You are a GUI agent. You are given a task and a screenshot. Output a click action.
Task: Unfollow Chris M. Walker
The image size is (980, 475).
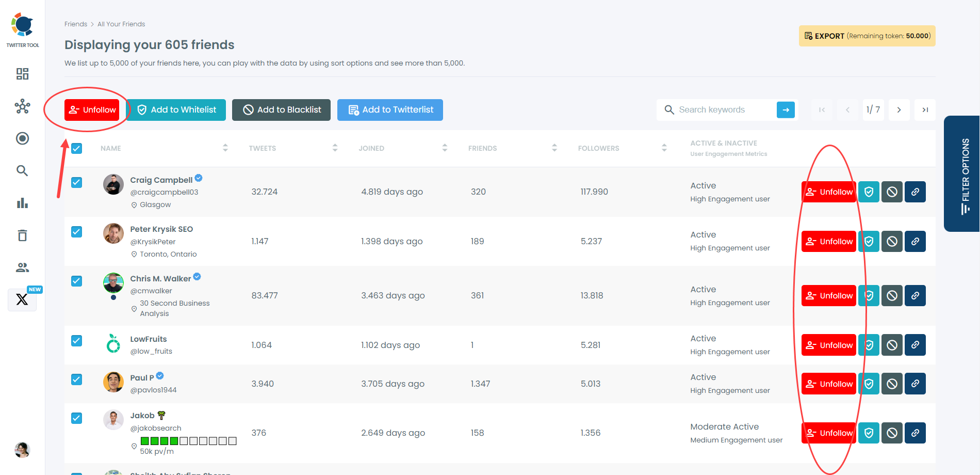pyautogui.click(x=829, y=296)
